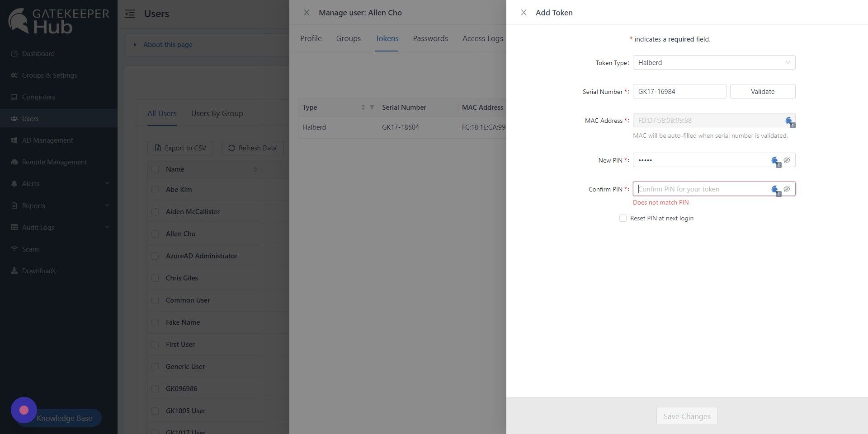868x434 pixels.
Task: Click the Scans wifi icon
Action: point(14,249)
